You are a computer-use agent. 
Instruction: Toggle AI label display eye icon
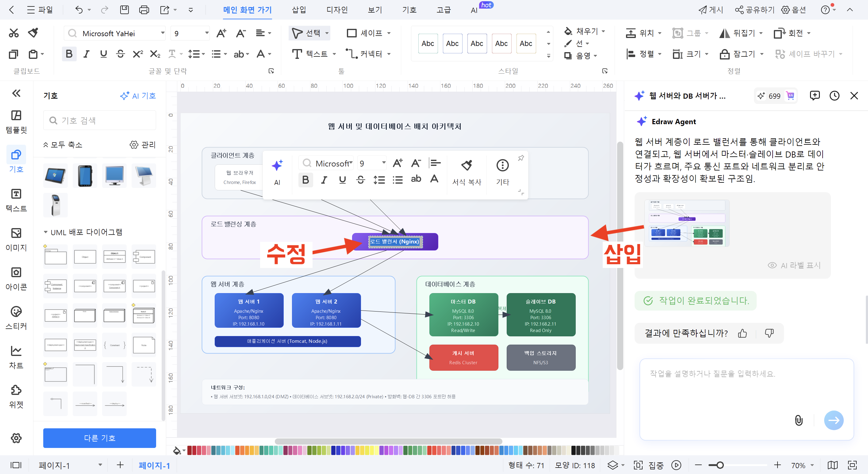click(772, 265)
